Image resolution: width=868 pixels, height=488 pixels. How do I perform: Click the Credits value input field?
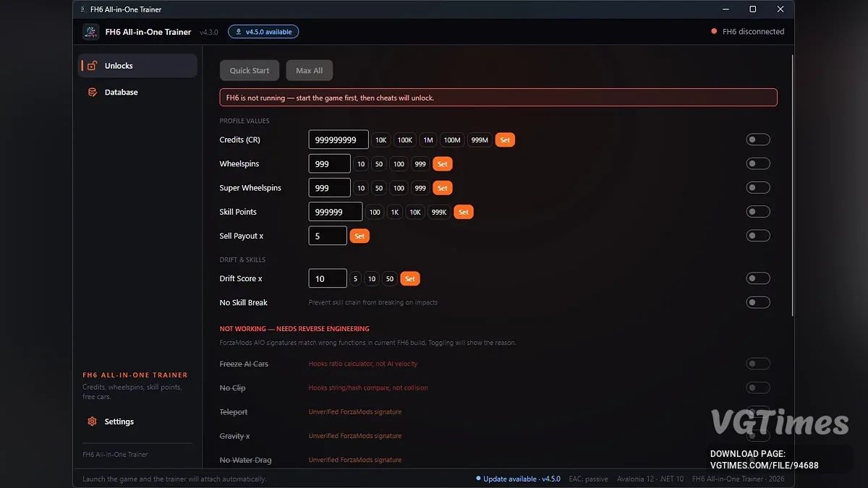coord(339,140)
